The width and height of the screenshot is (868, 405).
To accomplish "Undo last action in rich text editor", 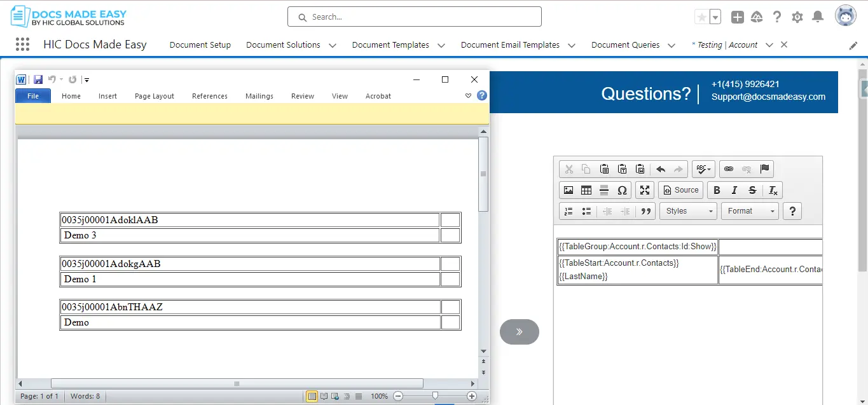I will (661, 169).
